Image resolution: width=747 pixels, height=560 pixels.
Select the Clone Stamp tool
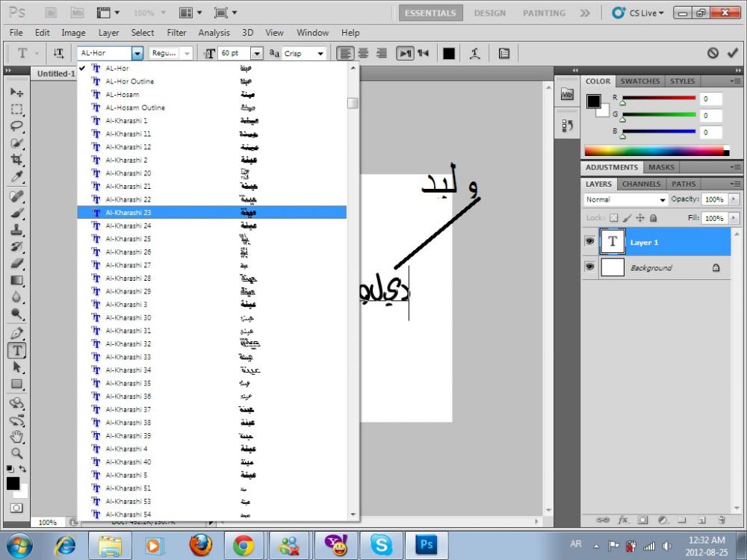pos(16,230)
